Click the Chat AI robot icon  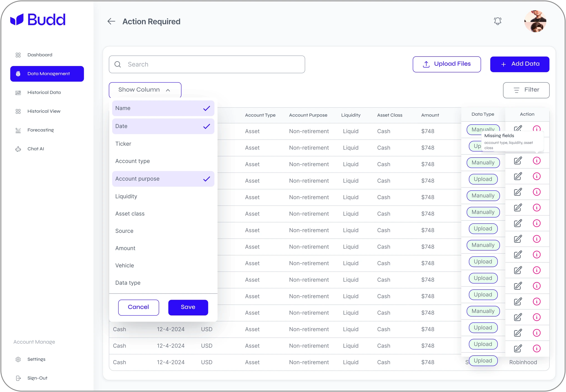click(x=18, y=149)
